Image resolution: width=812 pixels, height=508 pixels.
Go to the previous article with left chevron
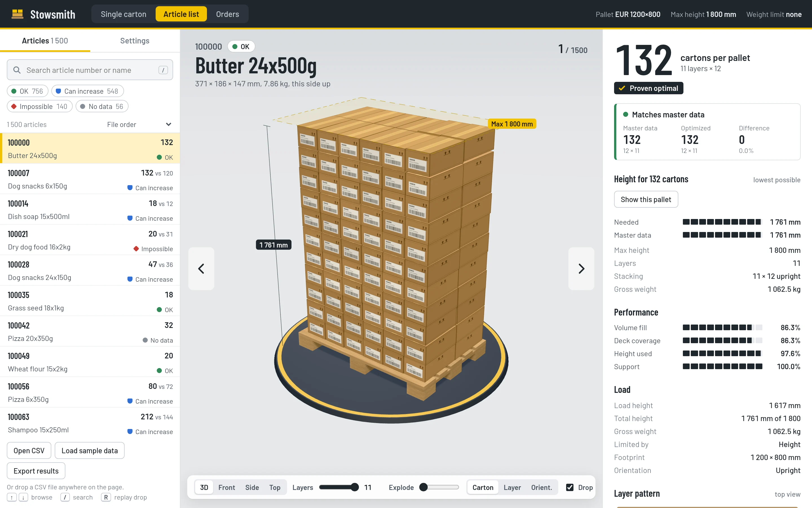pyautogui.click(x=201, y=268)
